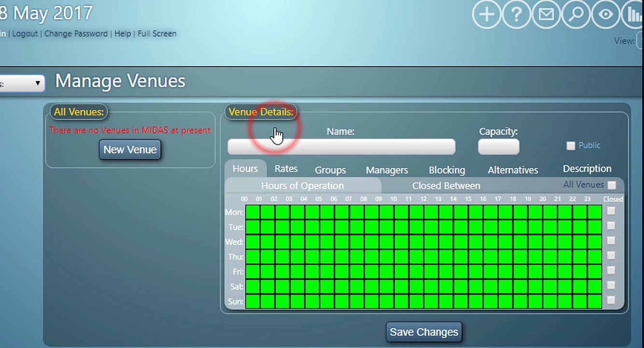Toggle Monday 00 hour green cell
This screenshot has width=644, height=348.
pos(252,212)
